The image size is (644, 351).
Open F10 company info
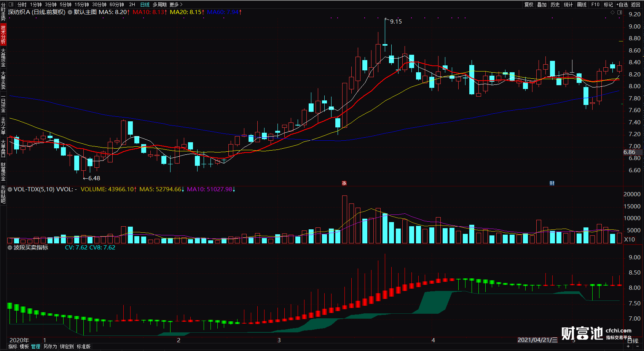point(595,5)
